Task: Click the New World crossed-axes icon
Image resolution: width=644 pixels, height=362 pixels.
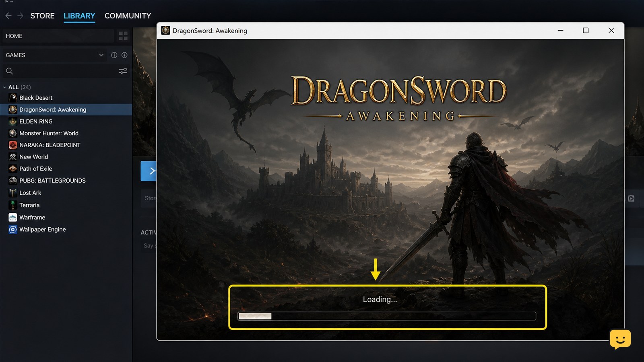Action: (x=13, y=157)
